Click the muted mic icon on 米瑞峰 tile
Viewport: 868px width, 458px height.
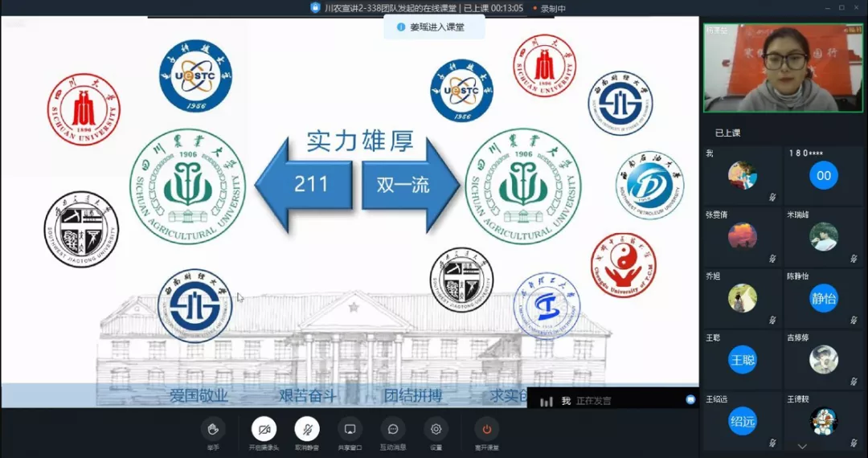(854, 258)
